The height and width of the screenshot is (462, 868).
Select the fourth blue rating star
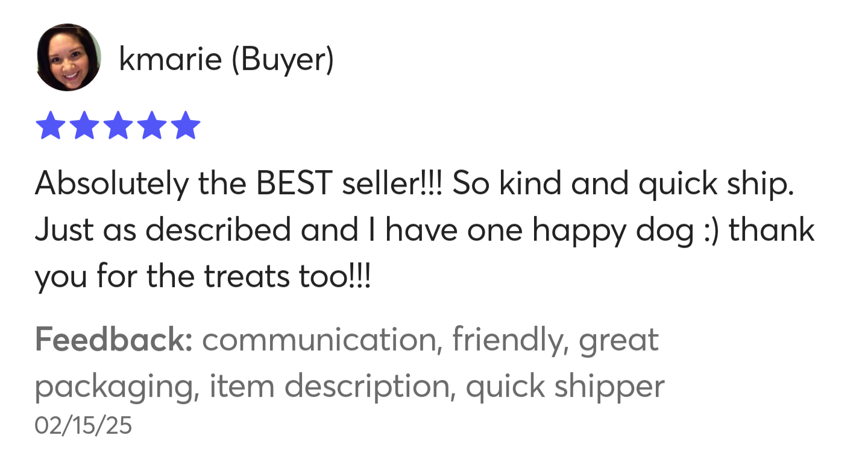[151, 125]
